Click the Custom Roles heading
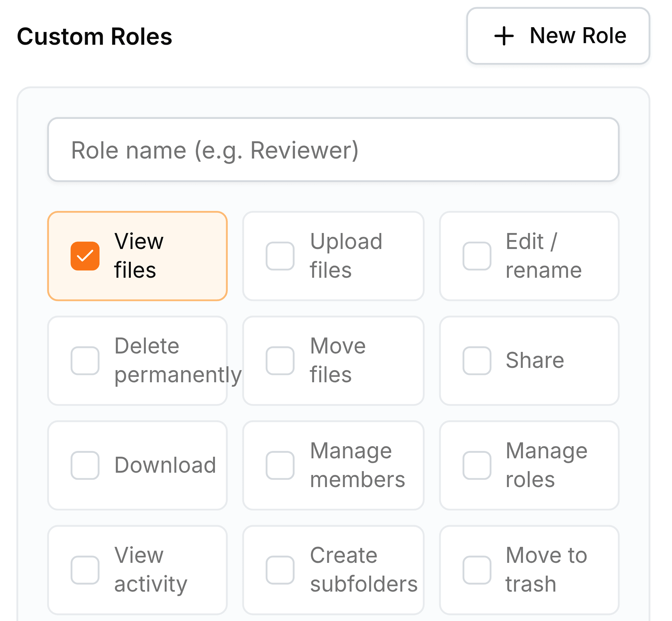672x621 pixels. (94, 36)
